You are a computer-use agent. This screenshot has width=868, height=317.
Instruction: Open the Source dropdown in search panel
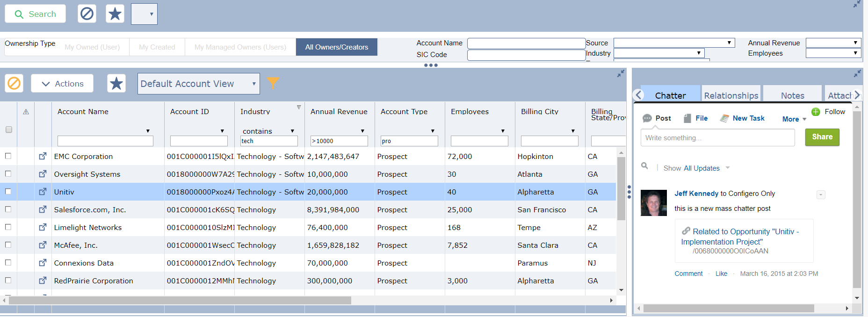674,43
